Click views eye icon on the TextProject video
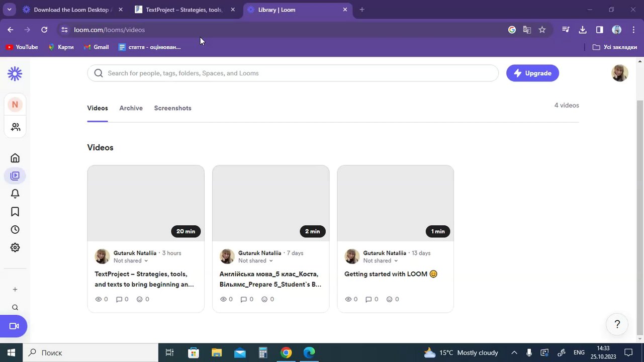Image resolution: width=644 pixels, height=362 pixels. pyautogui.click(x=99, y=299)
